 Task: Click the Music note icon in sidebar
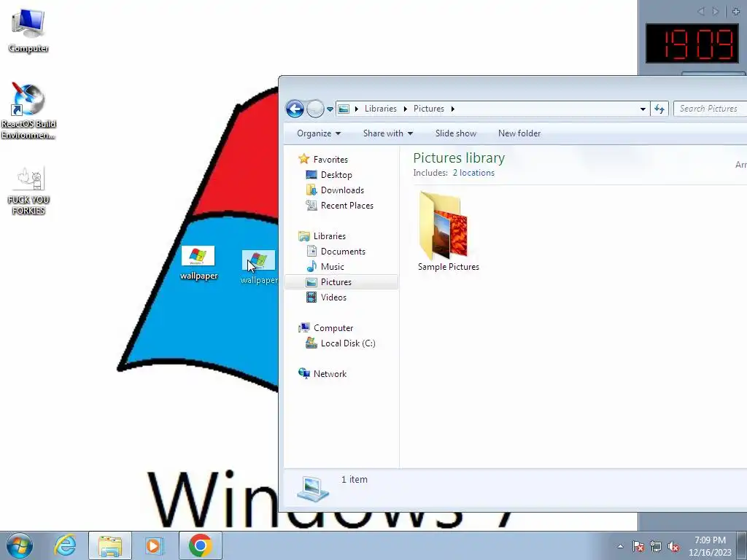tap(311, 266)
